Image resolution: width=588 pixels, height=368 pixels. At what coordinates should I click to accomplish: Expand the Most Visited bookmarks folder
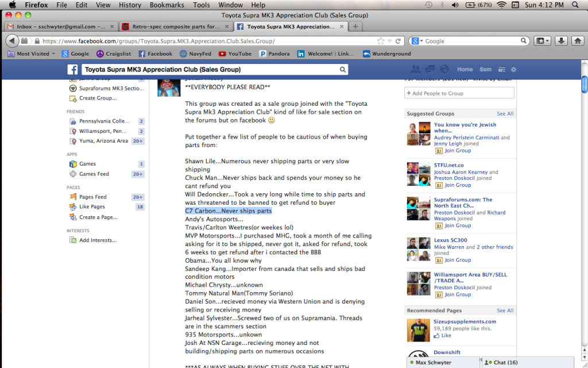[32, 53]
